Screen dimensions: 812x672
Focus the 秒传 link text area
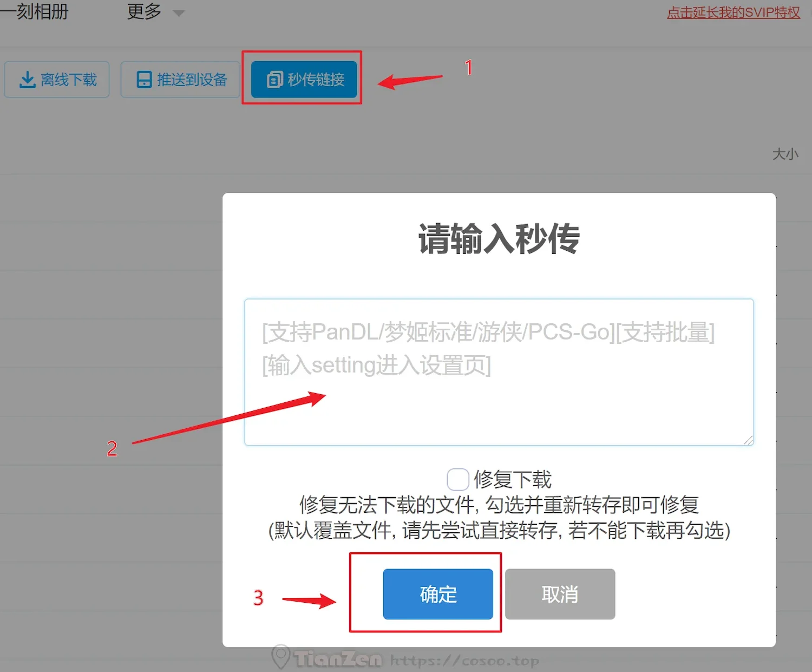(x=499, y=373)
